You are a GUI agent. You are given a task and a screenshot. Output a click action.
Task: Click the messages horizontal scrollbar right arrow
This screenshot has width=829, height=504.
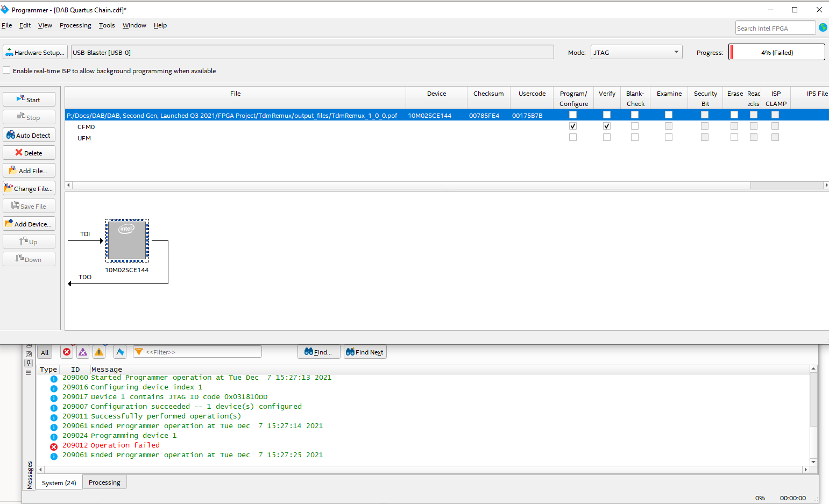tap(805, 470)
